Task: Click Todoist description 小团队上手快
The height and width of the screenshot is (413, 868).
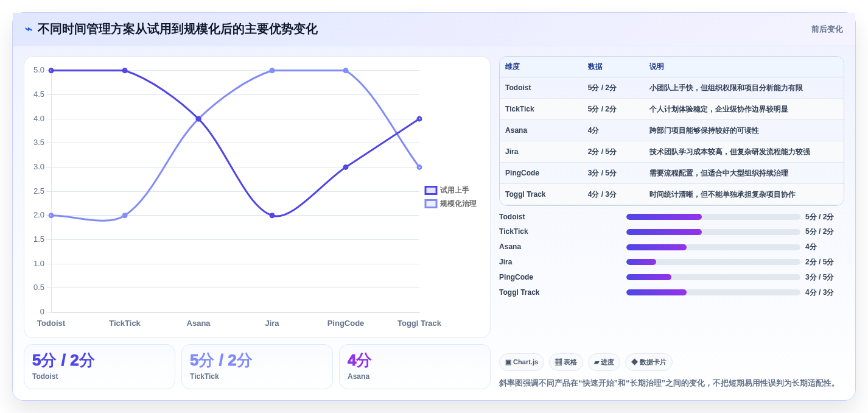Action: (x=671, y=88)
